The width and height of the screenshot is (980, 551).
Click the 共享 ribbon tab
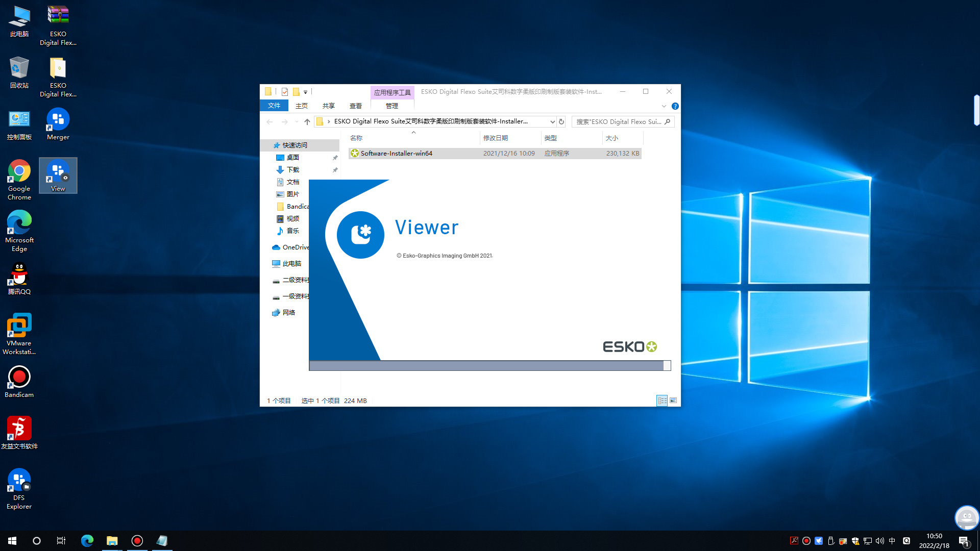(327, 106)
